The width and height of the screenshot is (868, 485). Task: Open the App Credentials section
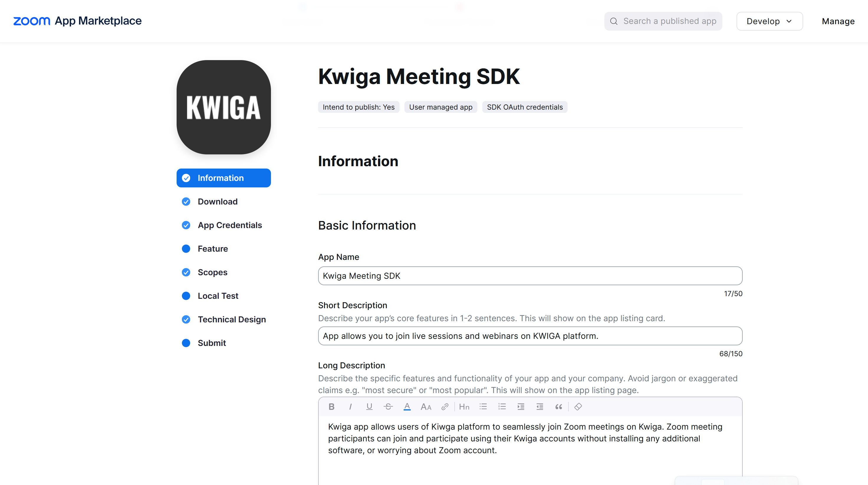[224, 225]
